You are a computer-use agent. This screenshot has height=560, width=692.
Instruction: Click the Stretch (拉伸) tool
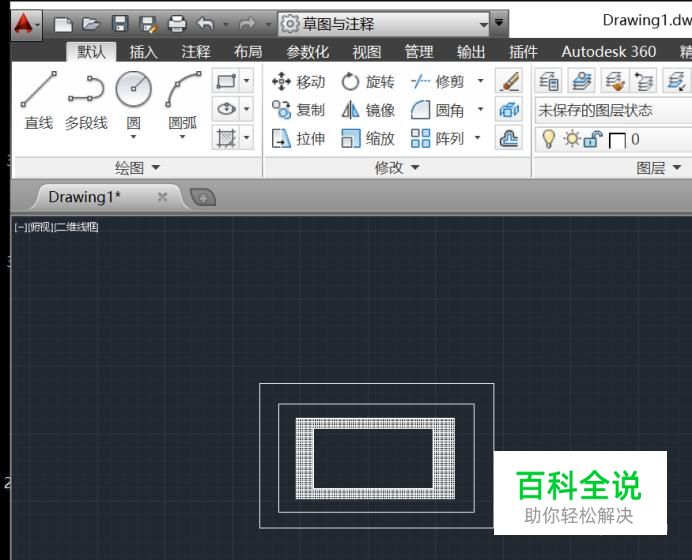tap(299, 139)
